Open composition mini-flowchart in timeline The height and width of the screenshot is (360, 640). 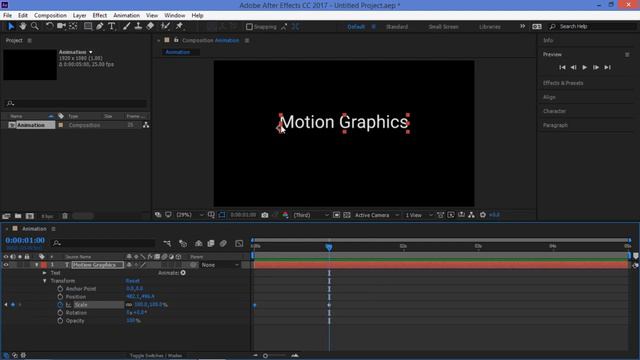[167, 243]
